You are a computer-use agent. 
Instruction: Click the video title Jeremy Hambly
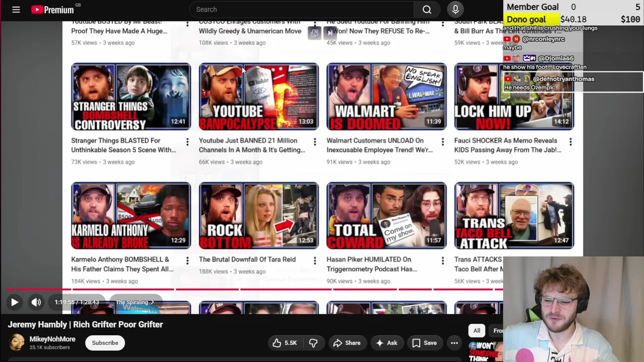coord(86,324)
